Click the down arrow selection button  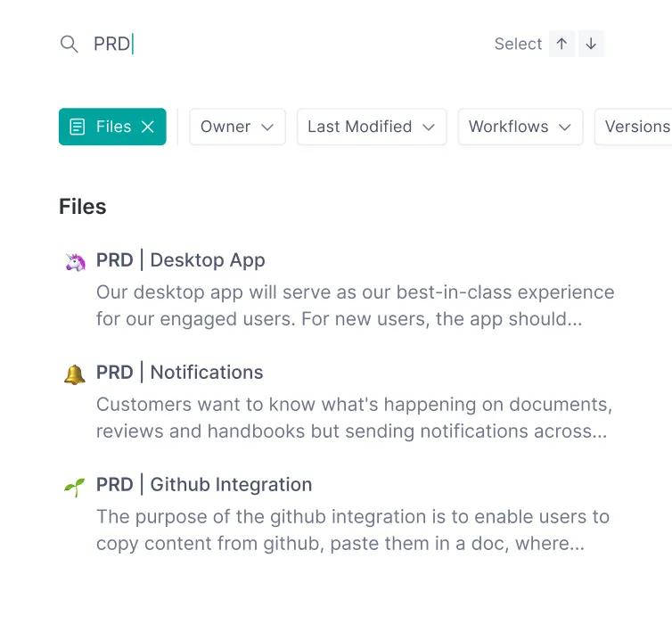point(591,44)
